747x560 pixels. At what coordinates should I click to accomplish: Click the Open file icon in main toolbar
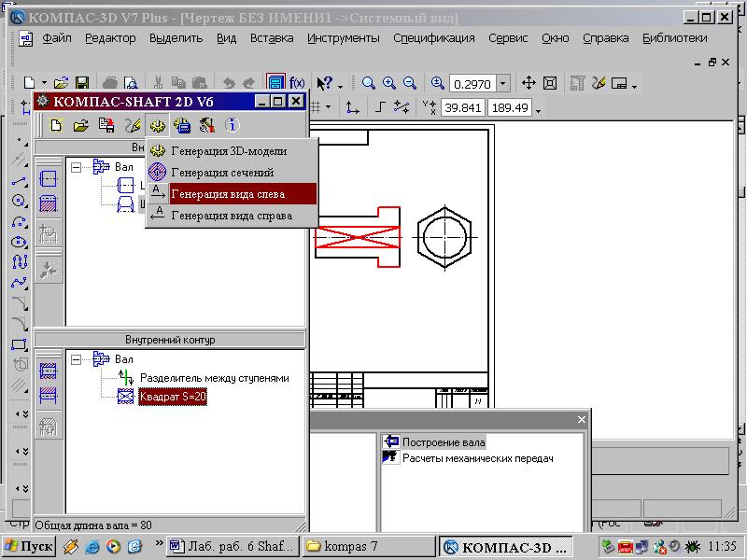tap(61, 83)
